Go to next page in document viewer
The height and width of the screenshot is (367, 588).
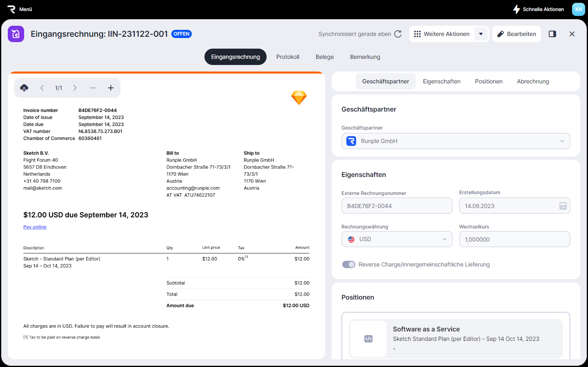(75, 88)
